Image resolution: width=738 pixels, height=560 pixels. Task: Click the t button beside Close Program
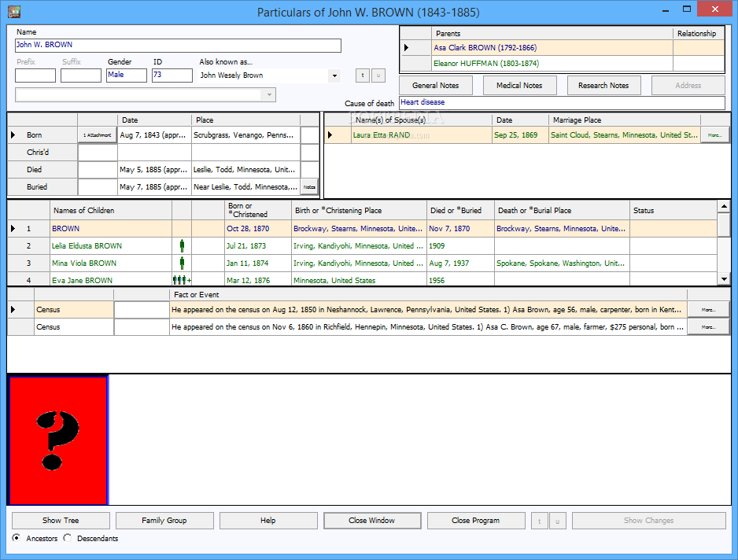tap(540, 521)
